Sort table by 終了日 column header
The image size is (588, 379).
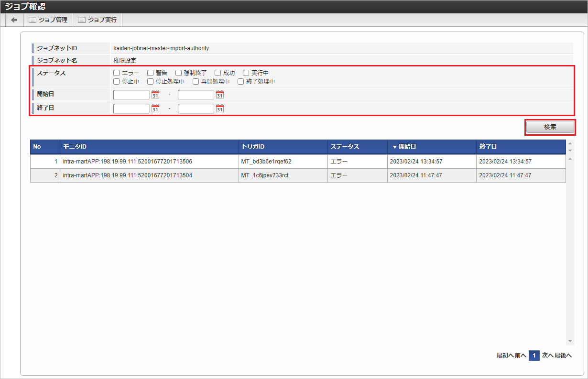coord(488,147)
